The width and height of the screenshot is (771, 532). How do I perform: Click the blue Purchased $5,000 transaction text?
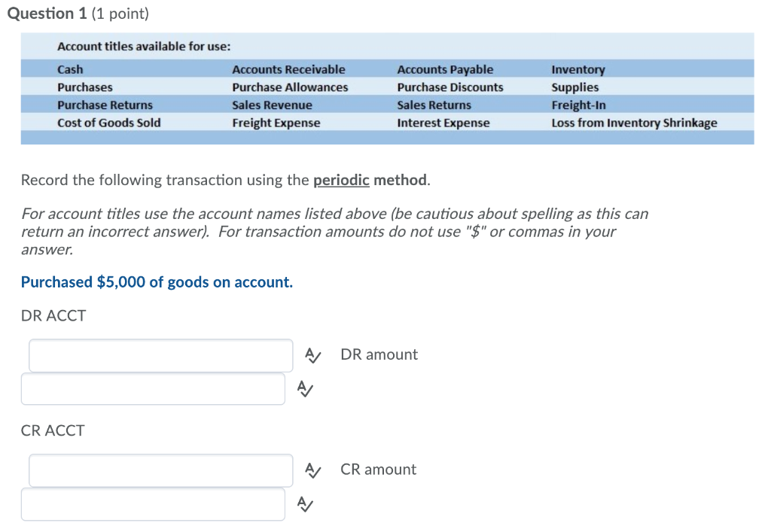pyautogui.click(x=157, y=281)
